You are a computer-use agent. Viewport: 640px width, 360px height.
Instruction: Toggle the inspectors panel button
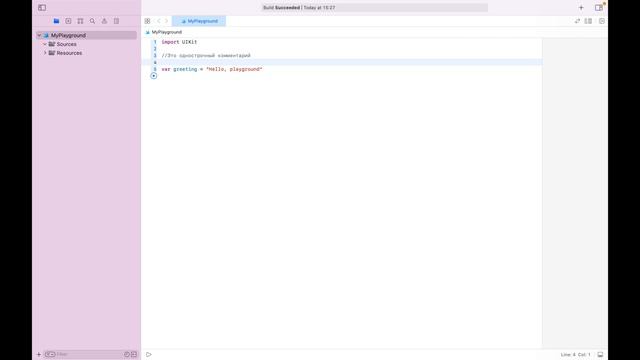tap(599, 8)
